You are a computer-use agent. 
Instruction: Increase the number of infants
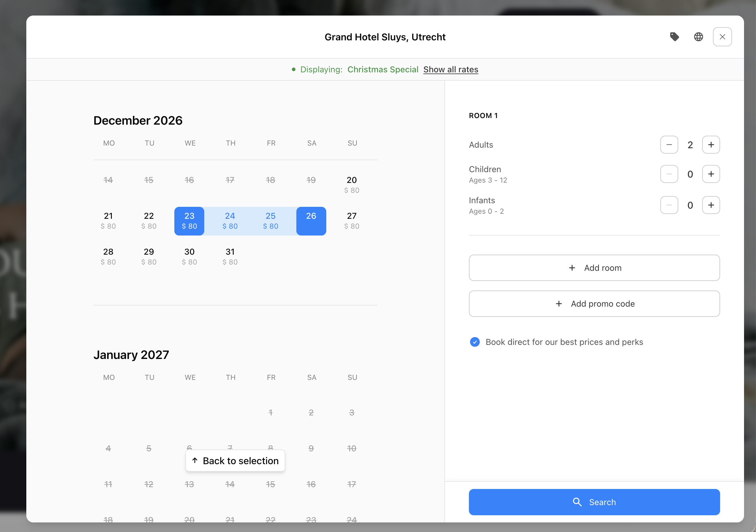click(711, 205)
